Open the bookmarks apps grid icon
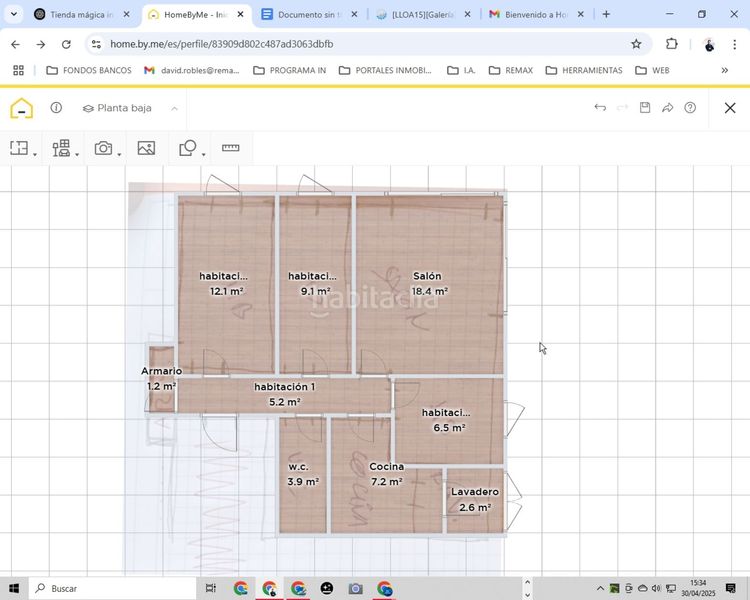The height and width of the screenshot is (600, 750). [18, 70]
